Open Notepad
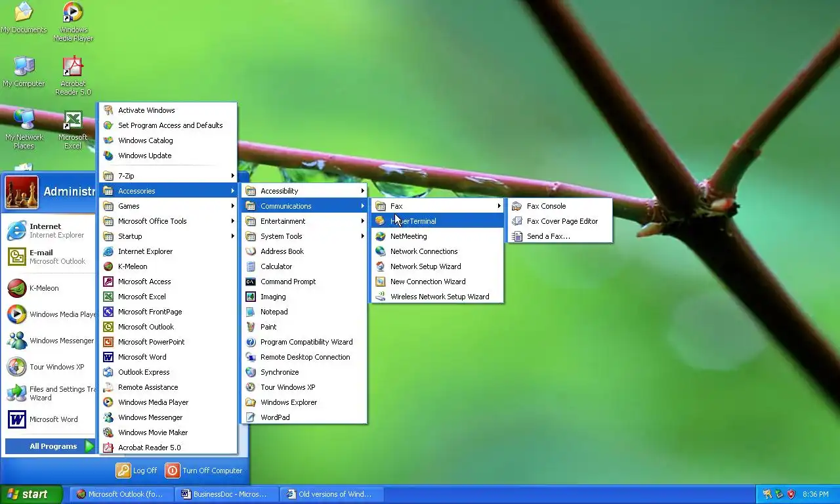Image resolution: width=840 pixels, height=504 pixels. coord(304,312)
